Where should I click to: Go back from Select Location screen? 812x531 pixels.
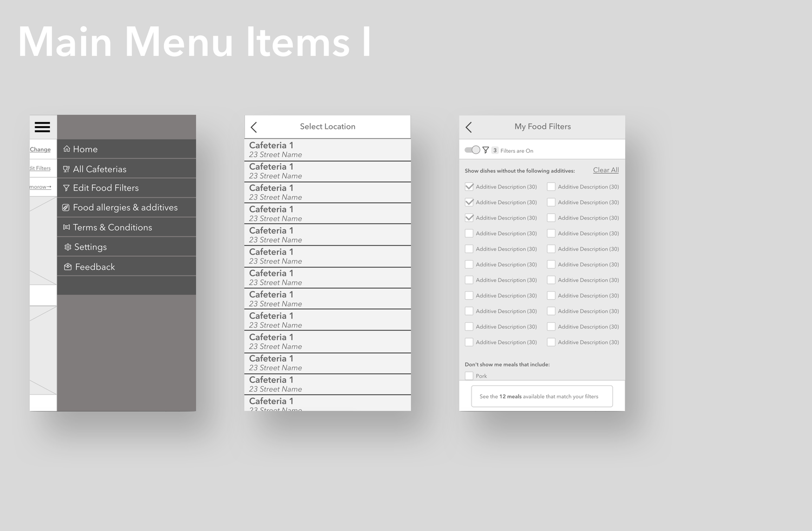tap(254, 127)
